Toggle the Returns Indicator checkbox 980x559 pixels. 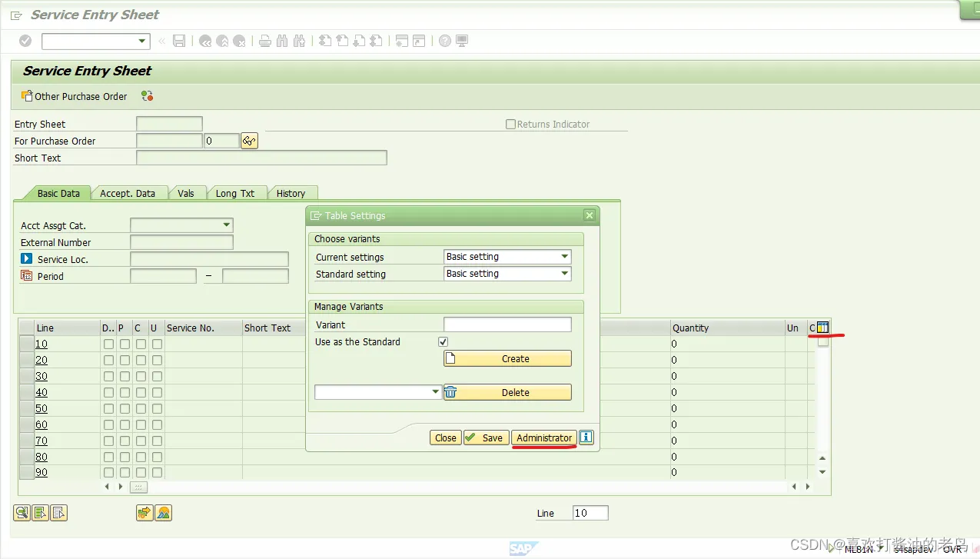tap(510, 124)
